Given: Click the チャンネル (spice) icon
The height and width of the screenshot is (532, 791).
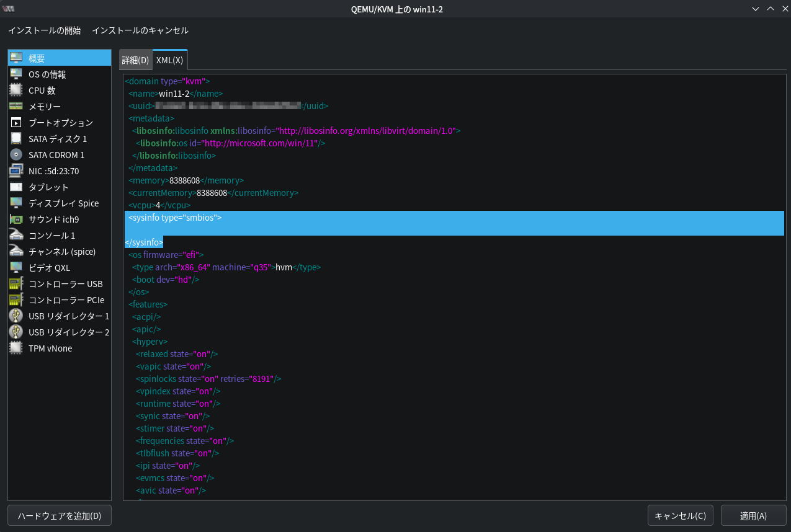Looking at the screenshot, I should (16, 252).
